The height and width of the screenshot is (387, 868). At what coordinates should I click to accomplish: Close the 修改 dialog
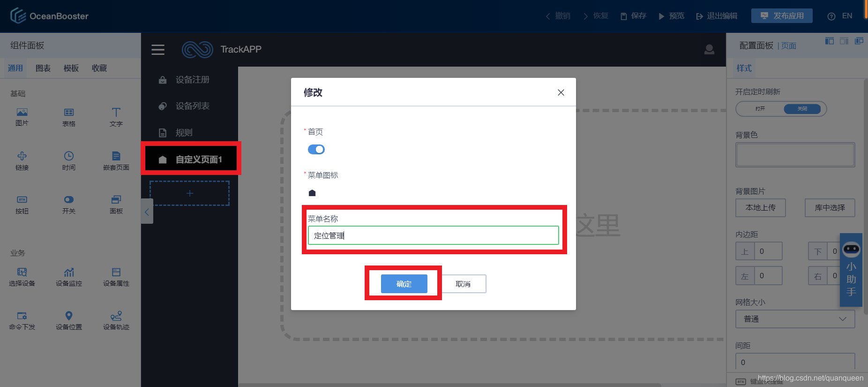(561, 92)
